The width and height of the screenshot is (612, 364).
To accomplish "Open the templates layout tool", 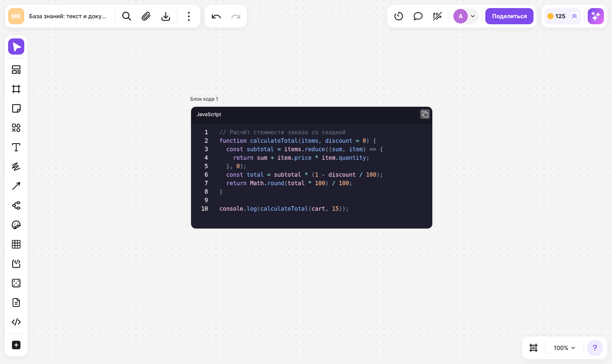I will [16, 70].
